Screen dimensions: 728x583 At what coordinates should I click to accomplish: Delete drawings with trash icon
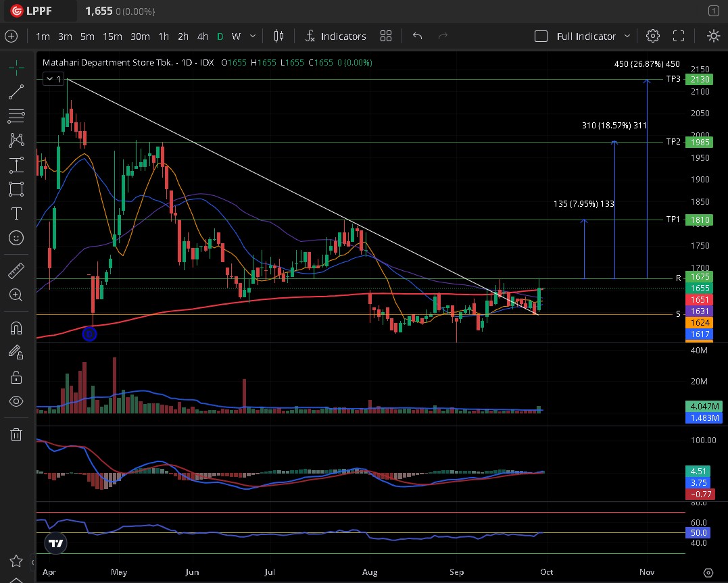pos(16,434)
